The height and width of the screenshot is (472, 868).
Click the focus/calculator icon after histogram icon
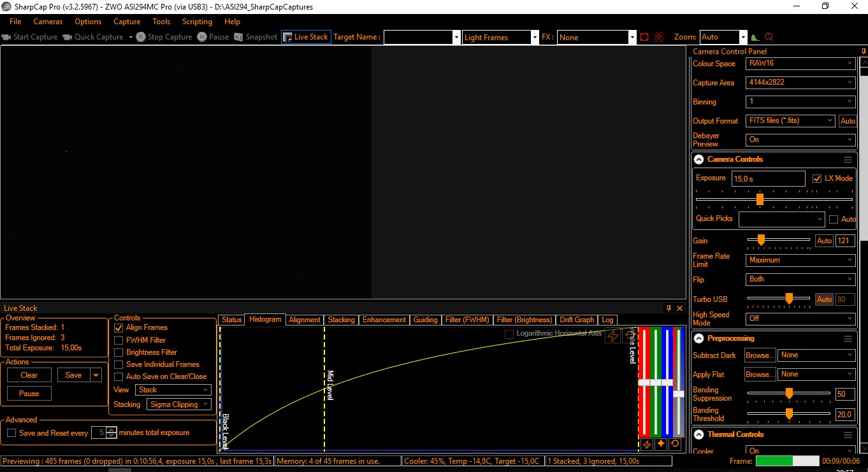click(769, 37)
